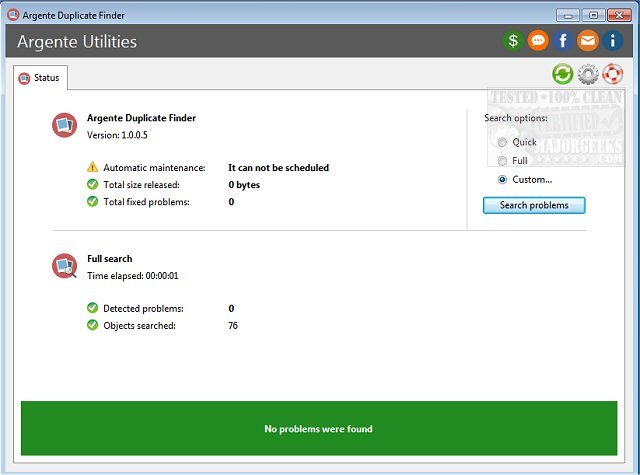Image resolution: width=640 pixels, height=475 pixels.
Task: Select the Quick search option
Action: [502, 142]
